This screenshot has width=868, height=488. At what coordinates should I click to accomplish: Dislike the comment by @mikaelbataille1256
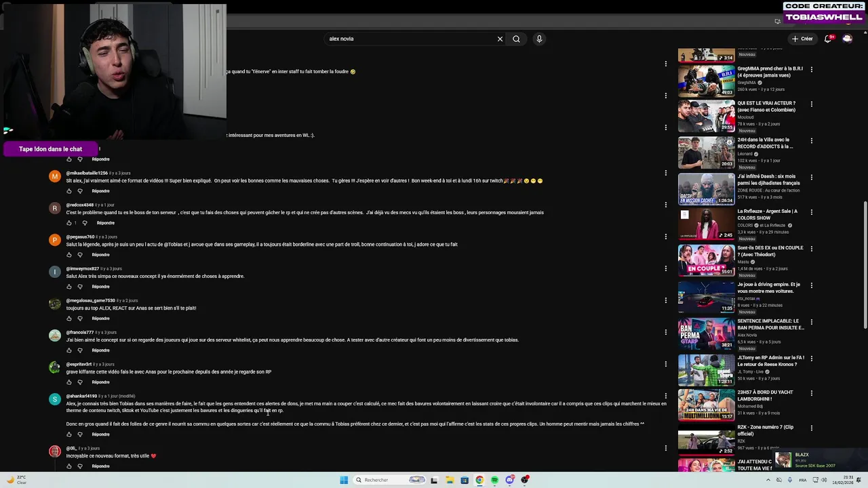[x=80, y=191]
